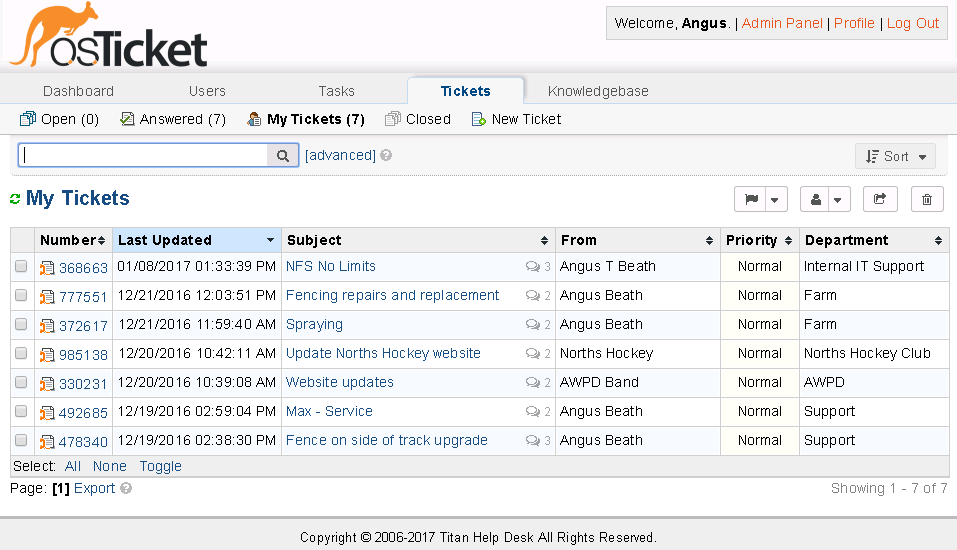The image size is (957, 550).
Task: Click the delete tickets trash icon
Action: (927, 199)
